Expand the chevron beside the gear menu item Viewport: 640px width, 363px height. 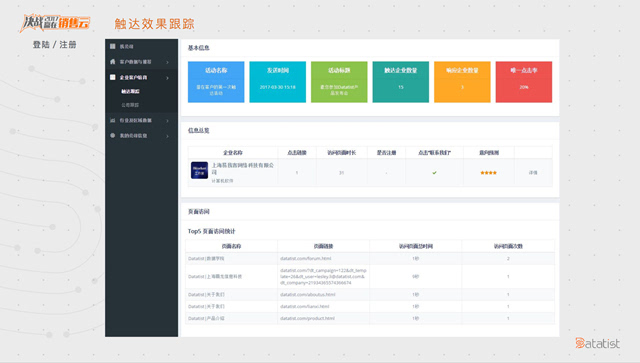[x=167, y=136]
